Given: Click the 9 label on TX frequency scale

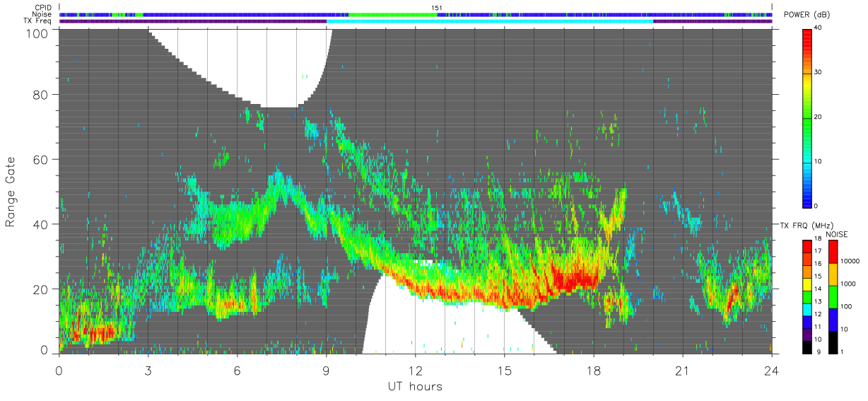Looking at the screenshot, I should click(818, 351).
